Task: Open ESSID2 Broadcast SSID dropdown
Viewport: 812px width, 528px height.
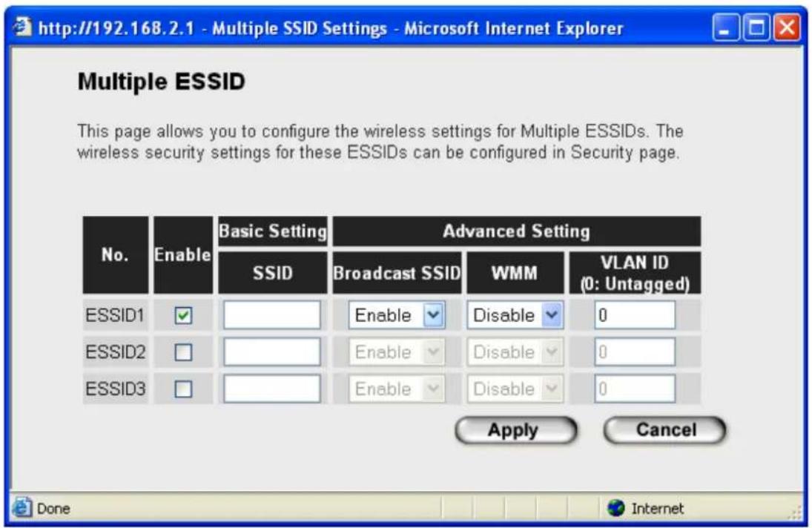Action: click(397, 352)
